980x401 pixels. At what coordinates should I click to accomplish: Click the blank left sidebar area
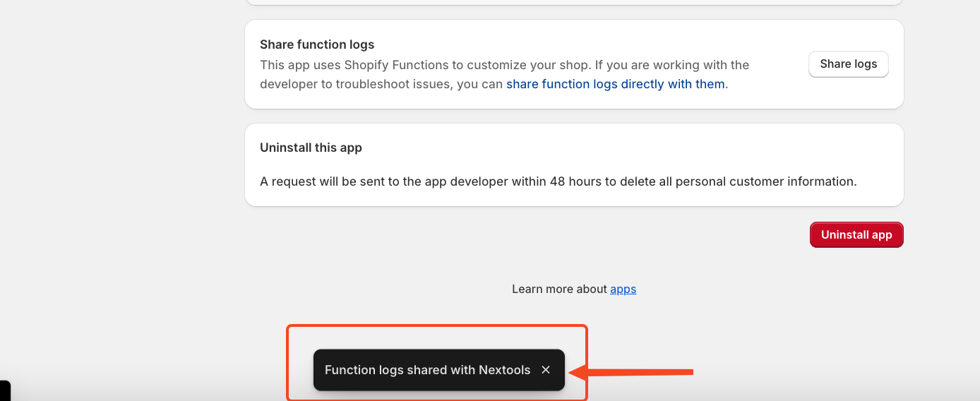point(120,176)
